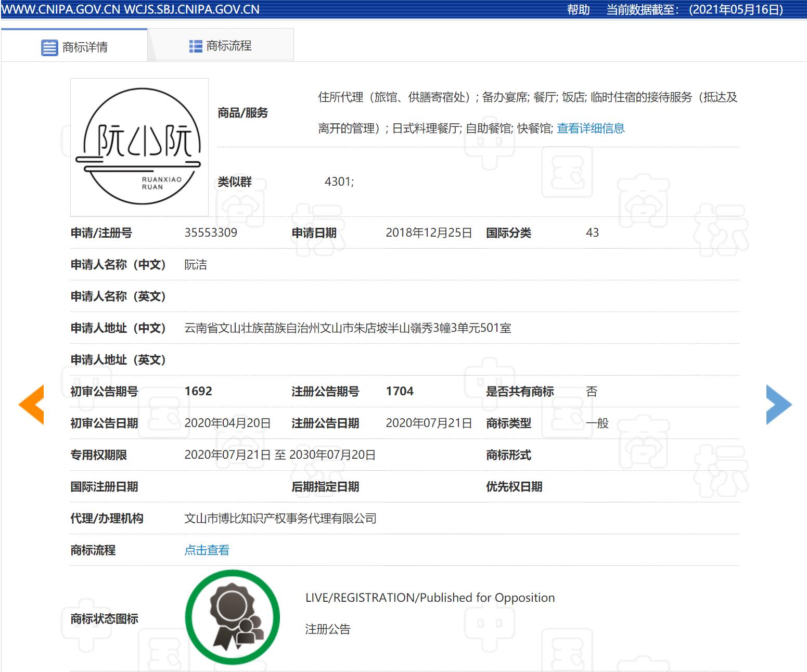Viewport: 807px width, 672px height.
Task: Click similar group value 4301;
Action: pos(339,182)
